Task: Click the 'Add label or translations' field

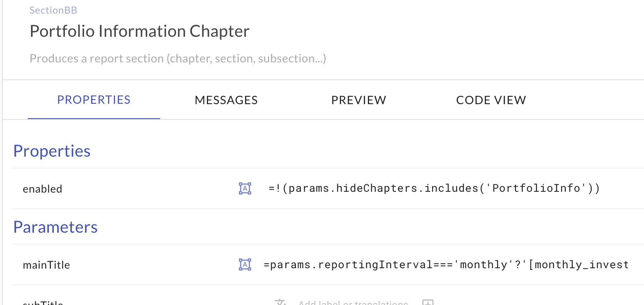Action: click(x=353, y=303)
